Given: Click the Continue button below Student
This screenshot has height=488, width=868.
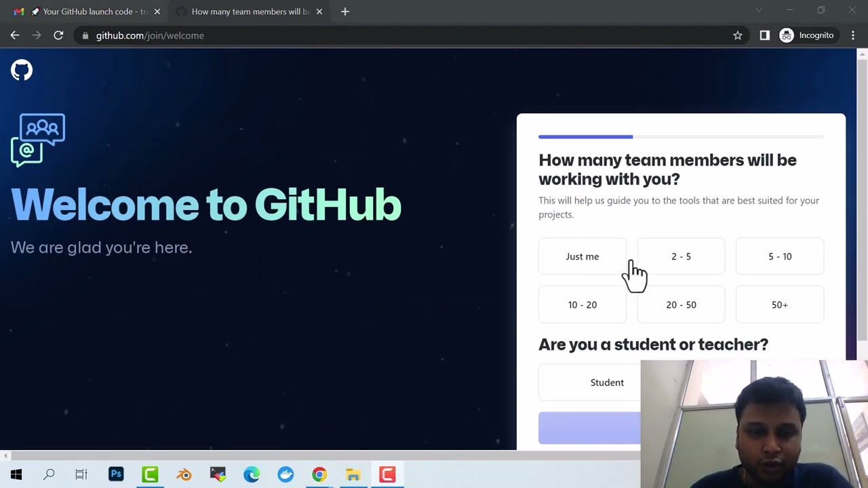Looking at the screenshot, I should coord(589,428).
